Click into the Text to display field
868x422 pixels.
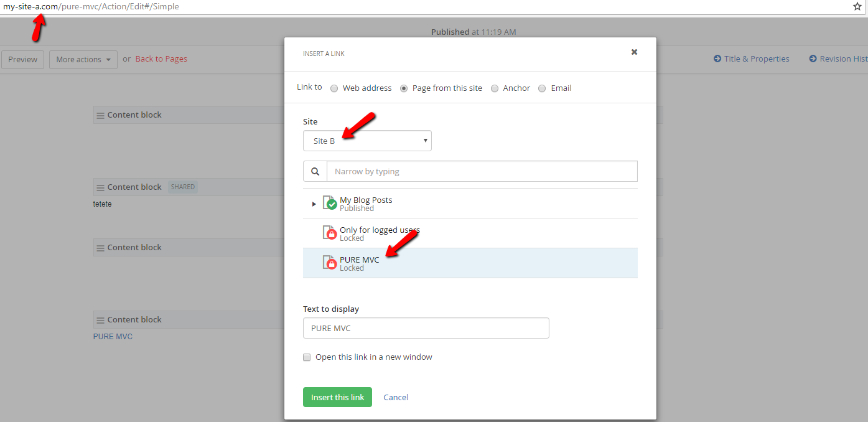click(x=426, y=328)
